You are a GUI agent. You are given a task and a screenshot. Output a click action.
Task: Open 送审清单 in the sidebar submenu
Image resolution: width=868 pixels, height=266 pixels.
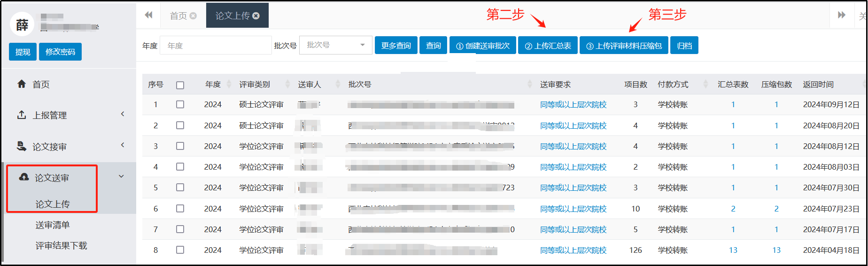tap(53, 225)
